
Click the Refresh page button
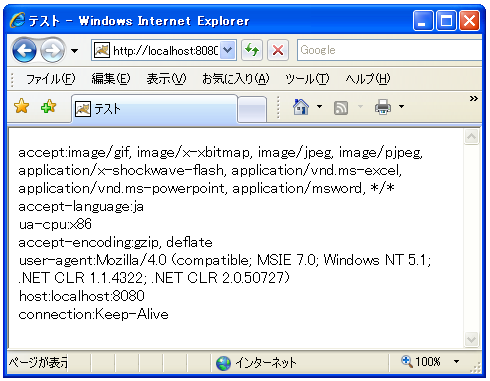[252, 50]
